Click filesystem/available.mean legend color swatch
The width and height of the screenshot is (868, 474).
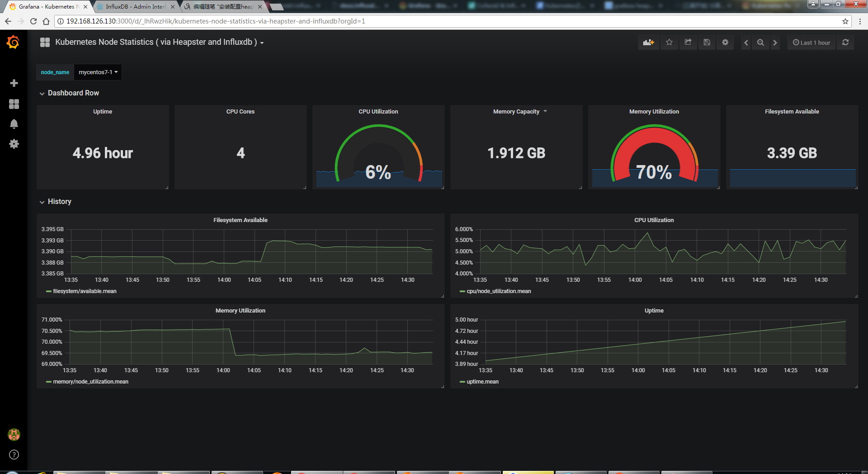(48, 291)
